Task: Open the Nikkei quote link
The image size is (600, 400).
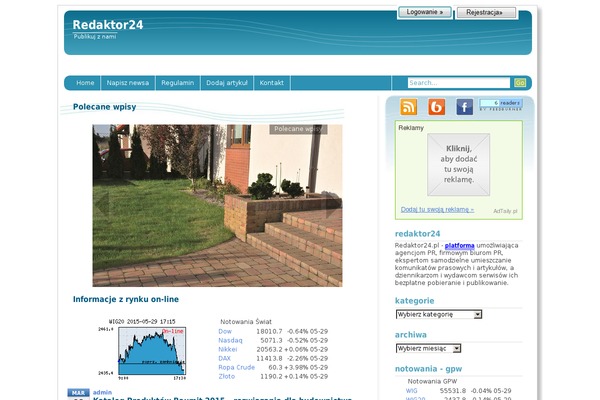Action: click(228, 349)
